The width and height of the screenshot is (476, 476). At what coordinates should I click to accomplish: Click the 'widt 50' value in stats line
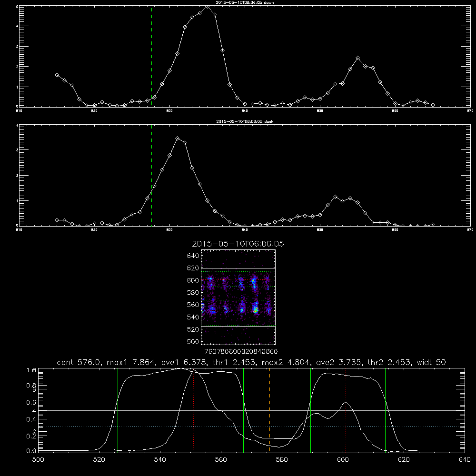point(431,362)
